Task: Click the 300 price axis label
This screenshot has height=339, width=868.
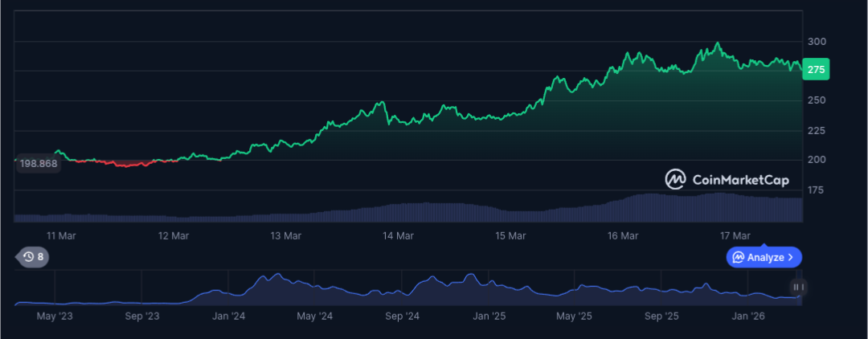Action: 817,42
